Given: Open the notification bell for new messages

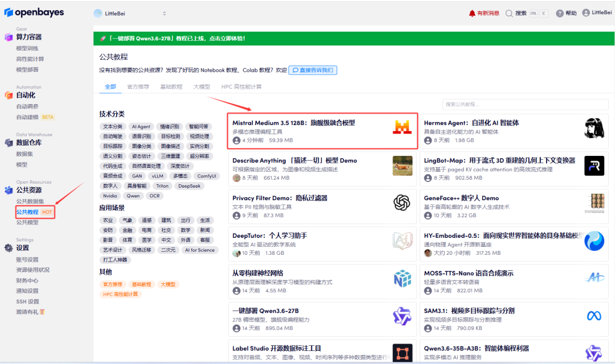Looking at the screenshot, I should coord(472,13).
